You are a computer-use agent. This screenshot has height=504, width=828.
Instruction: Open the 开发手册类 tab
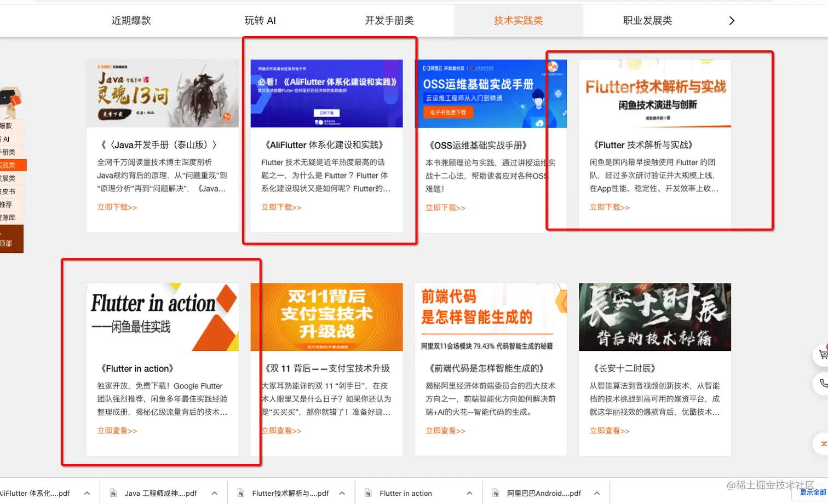pos(389,21)
